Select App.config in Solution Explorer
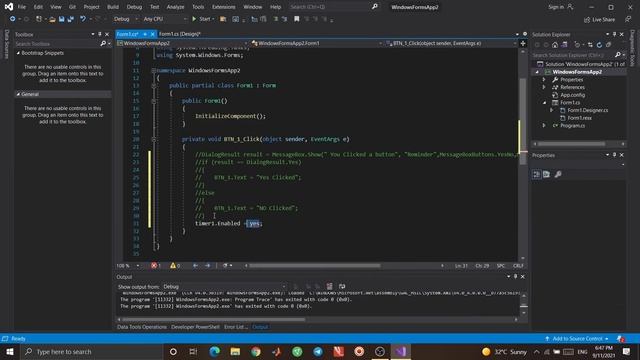The image size is (640, 360). 572,95
